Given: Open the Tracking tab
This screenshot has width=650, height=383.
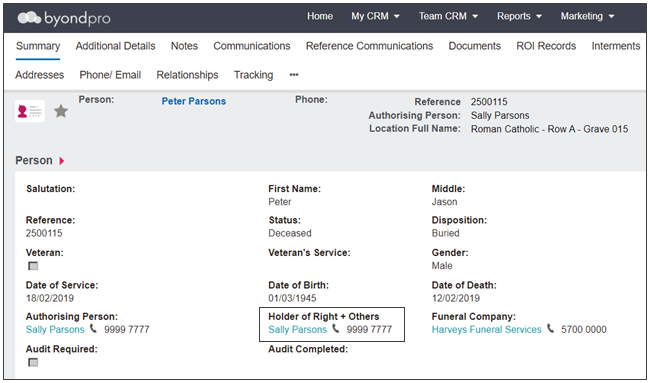Looking at the screenshot, I should point(253,75).
